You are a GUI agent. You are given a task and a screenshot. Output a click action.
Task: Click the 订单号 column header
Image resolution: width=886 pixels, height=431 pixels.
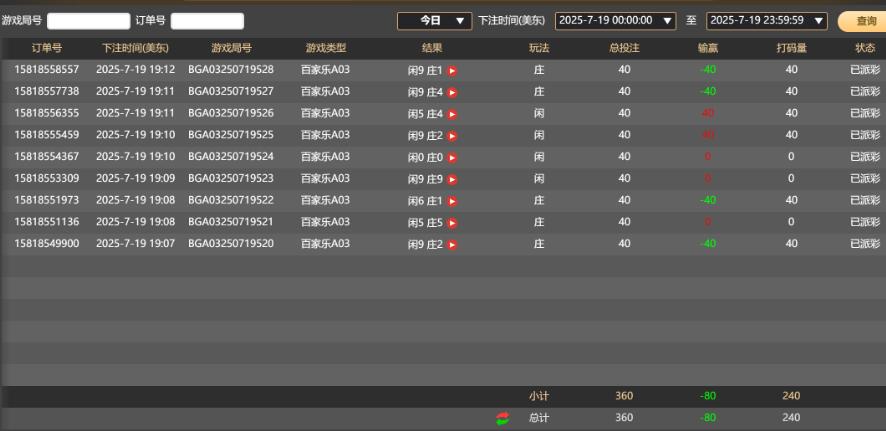pyautogui.click(x=47, y=49)
